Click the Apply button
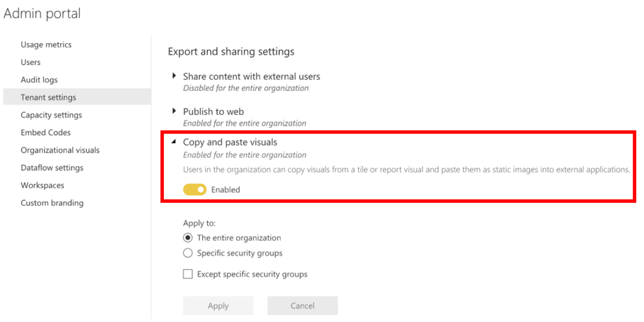Viewport: 644px width, 322px height. pyautogui.click(x=218, y=305)
